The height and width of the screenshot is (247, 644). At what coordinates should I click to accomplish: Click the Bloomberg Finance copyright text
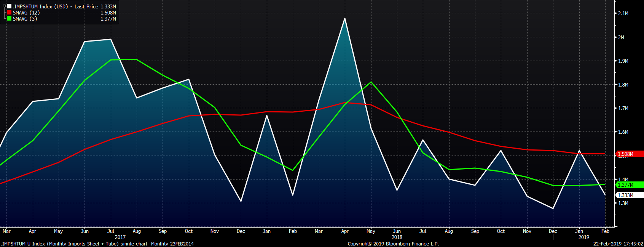click(x=393, y=244)
